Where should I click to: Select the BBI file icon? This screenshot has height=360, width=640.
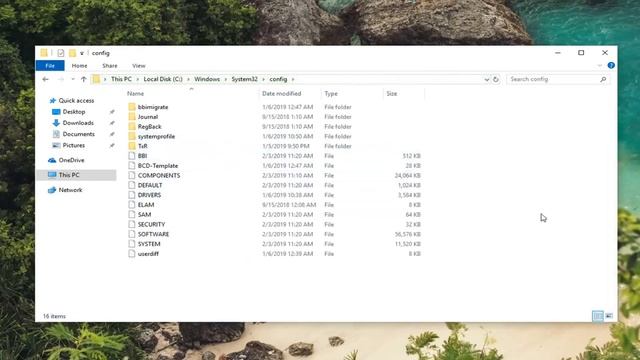tap(131, 156)
